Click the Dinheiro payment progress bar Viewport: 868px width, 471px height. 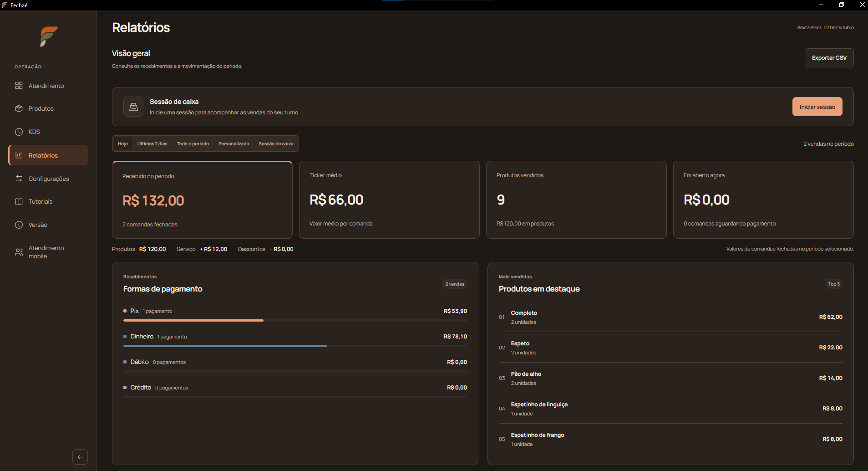tap(295, 346)
